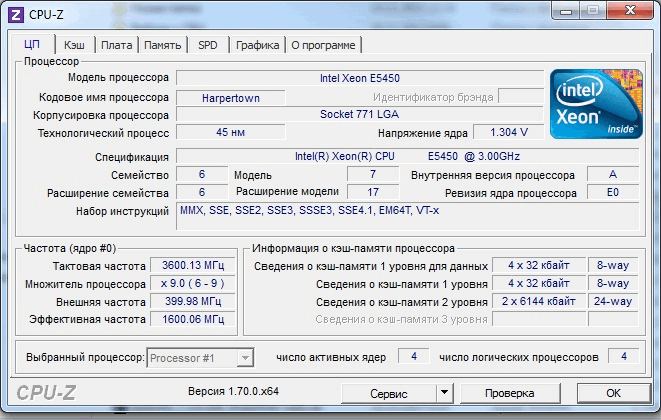Click the bus speed 399.98 МГц value
This screenshot has height=420, width=661.
pyautogui.click(x=193, y=301)
